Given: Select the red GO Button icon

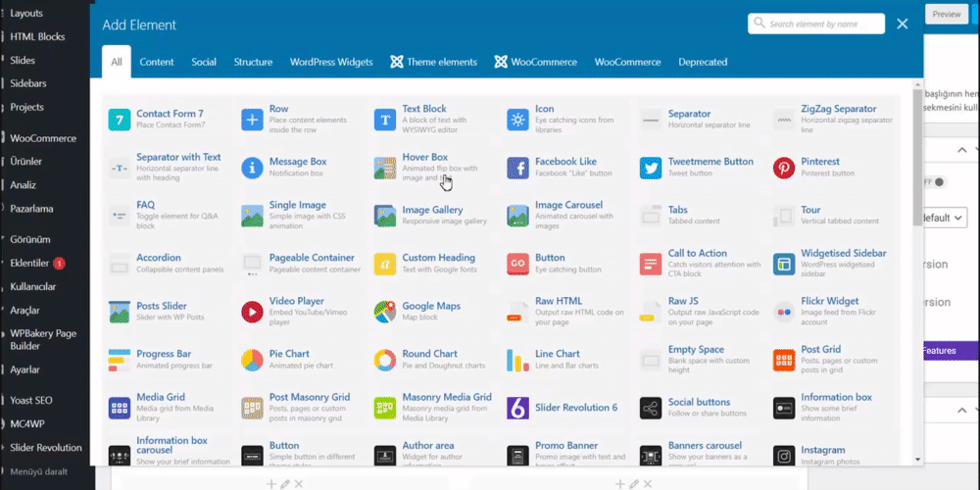Looking at the screenshot, I should (x=518, y=264).
